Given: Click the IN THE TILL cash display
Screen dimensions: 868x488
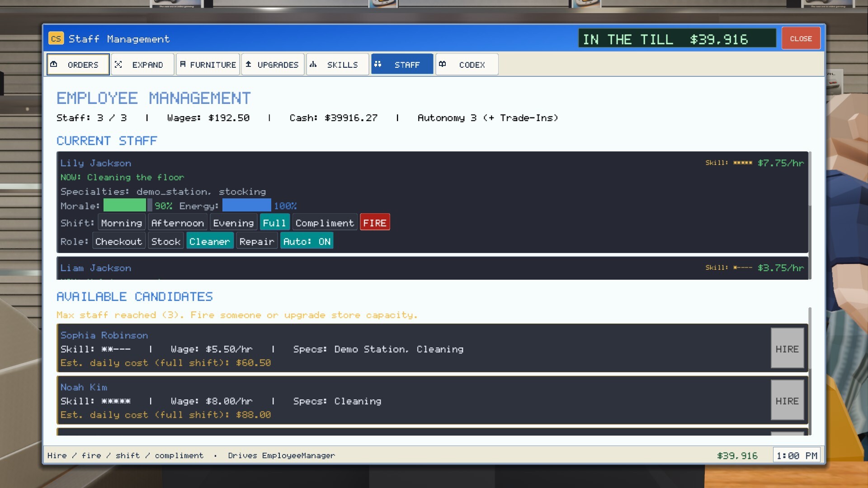Looking at the screenshot, I should [x=677, y=39].
